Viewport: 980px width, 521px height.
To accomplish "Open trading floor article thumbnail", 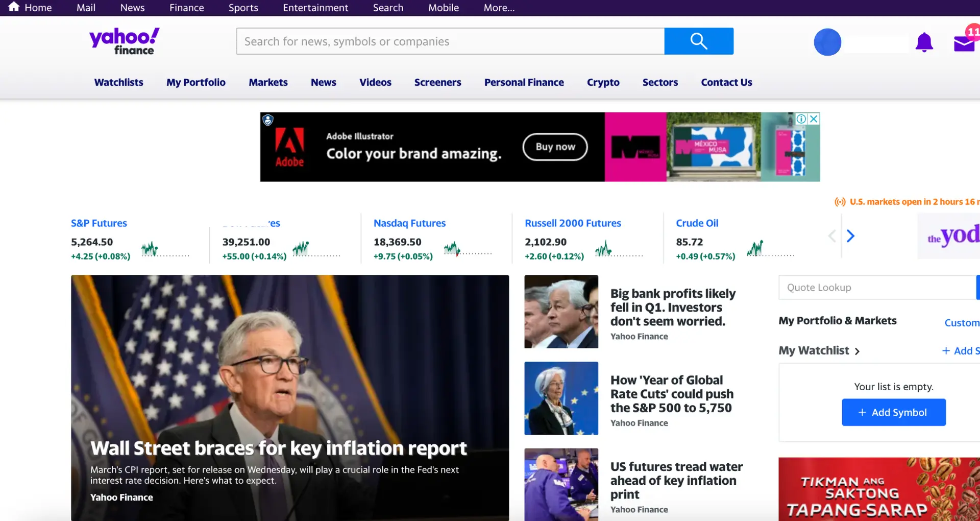I will (561, 485).
